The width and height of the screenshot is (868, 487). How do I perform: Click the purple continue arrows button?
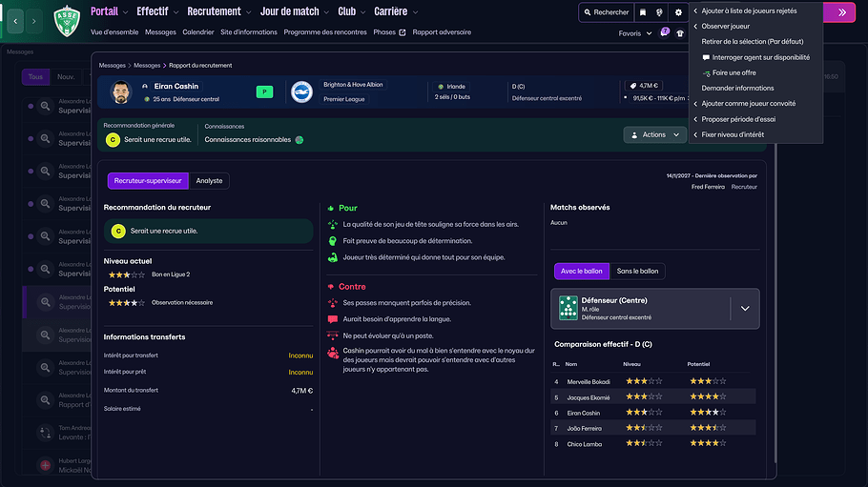click(841, 12)
